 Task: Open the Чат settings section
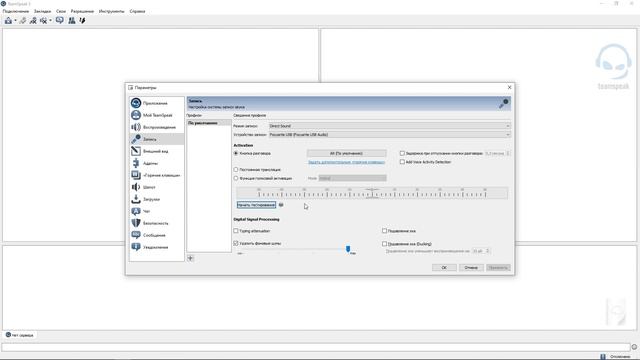coord(157,211)
